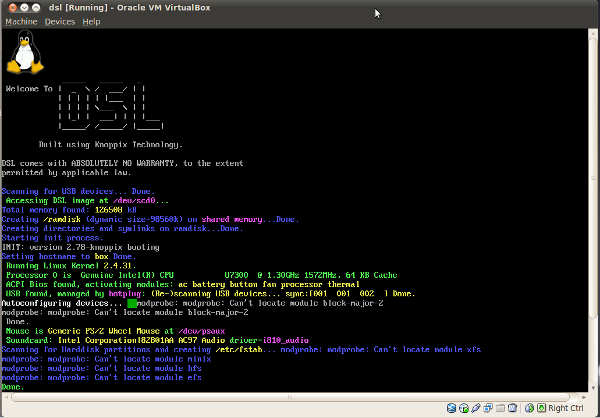Click the 'Mouse is Generic PS/2 Wheel Mouse' line
This screenshot has width=600, height=418.
click(x=115, y=331)
